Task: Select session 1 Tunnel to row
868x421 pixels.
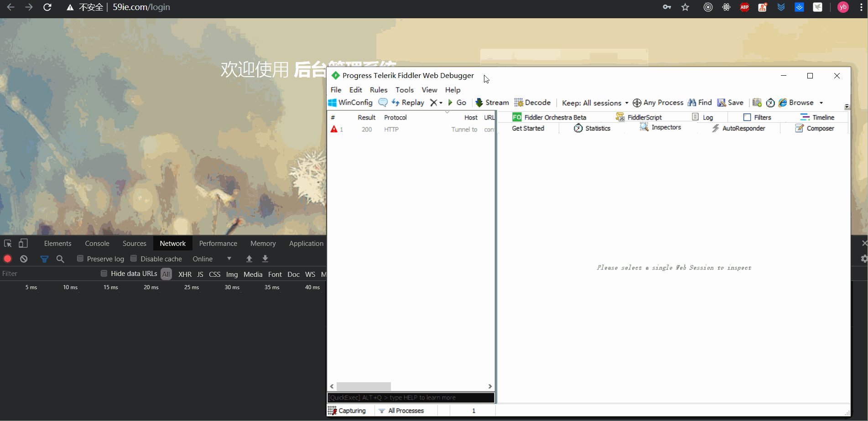Action: (411, 130)
